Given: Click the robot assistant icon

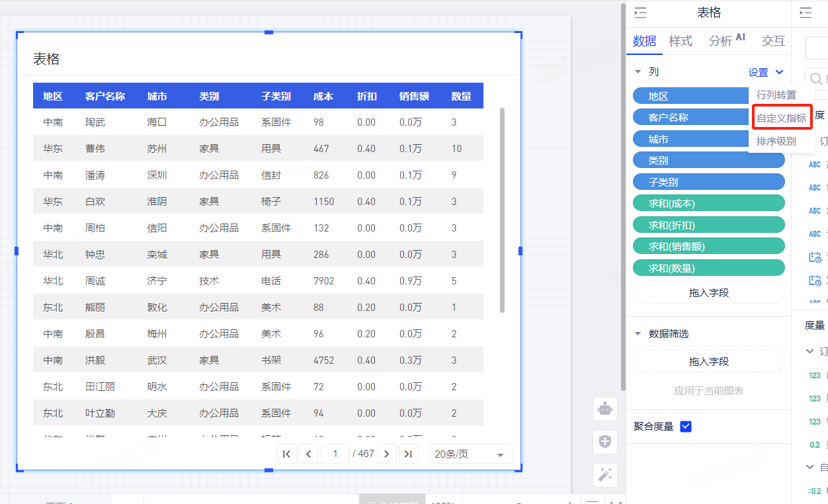Looking at the screenshot, I should click(604, 409).
